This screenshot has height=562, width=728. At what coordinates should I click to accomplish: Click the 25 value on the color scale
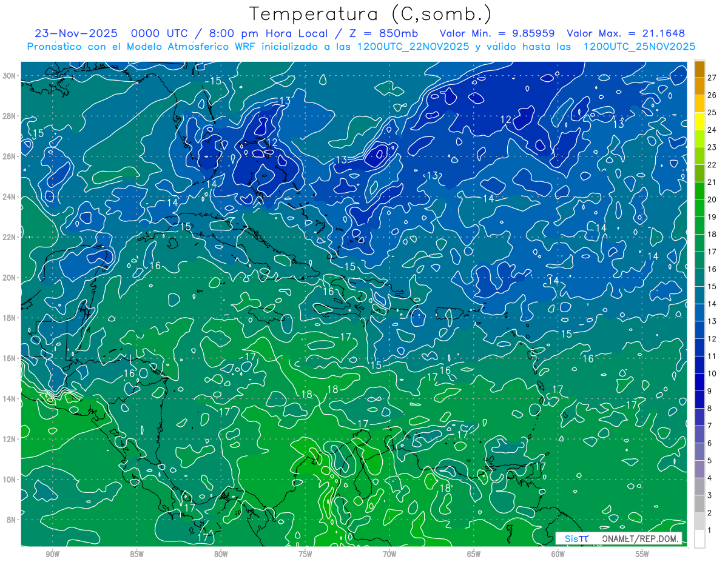(x=712, y=112)
